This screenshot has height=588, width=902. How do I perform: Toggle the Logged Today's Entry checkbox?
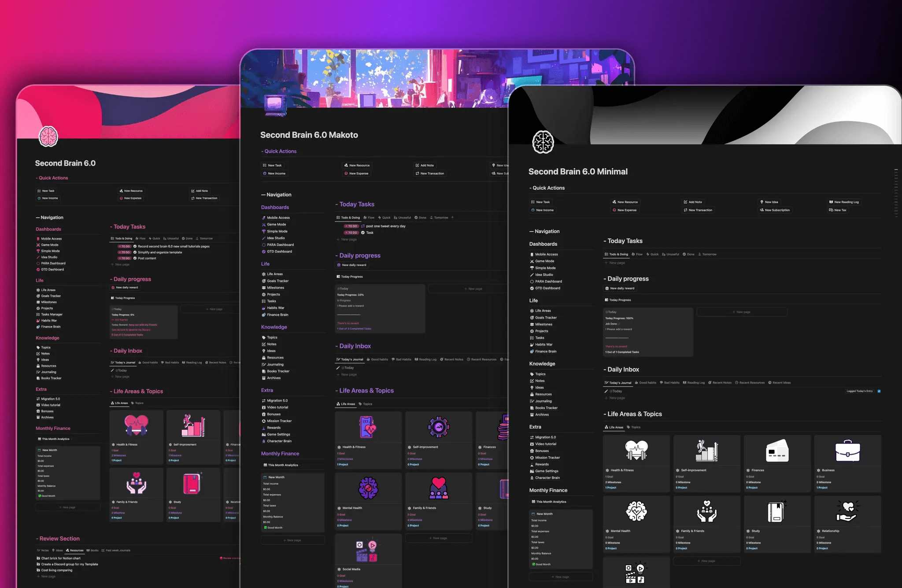[x=879, y=391]
